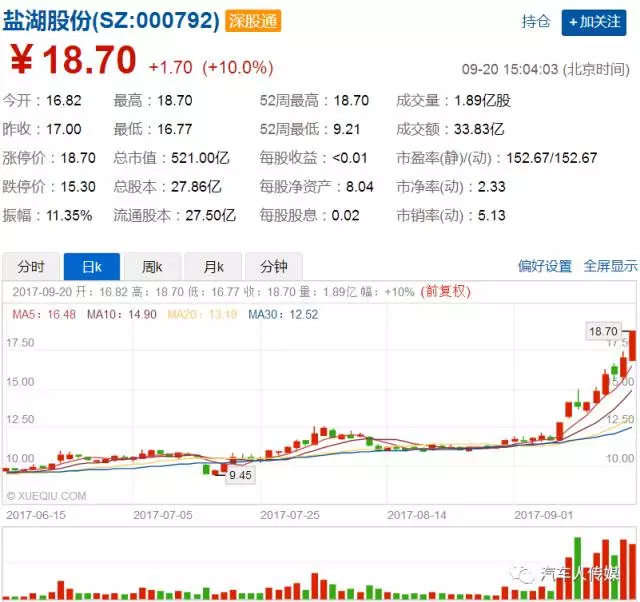This screenshot has height=602, width=640.
Task: Open the 分钟 minute chart tab
Action: 274,267
